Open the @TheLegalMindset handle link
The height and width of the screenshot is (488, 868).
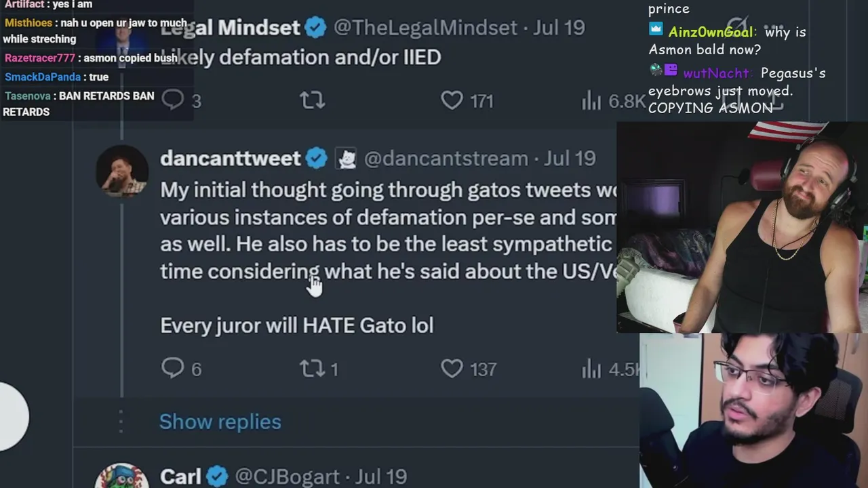(x=426, y=28)
